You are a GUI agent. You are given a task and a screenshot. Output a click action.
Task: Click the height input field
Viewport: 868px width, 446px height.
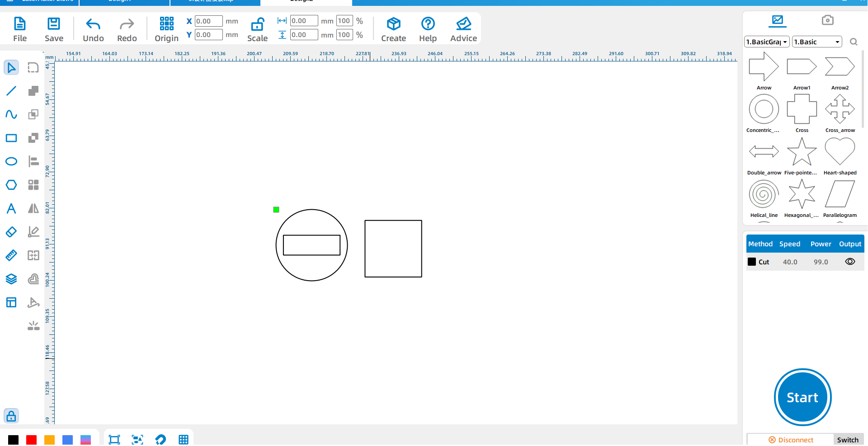pos(304,35)
